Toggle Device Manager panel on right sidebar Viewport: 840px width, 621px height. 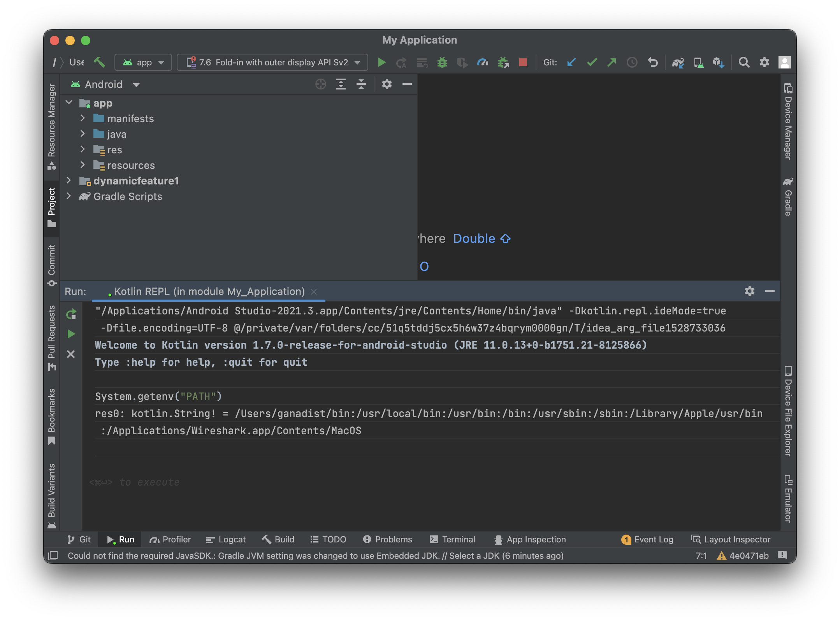click(788, 121)
